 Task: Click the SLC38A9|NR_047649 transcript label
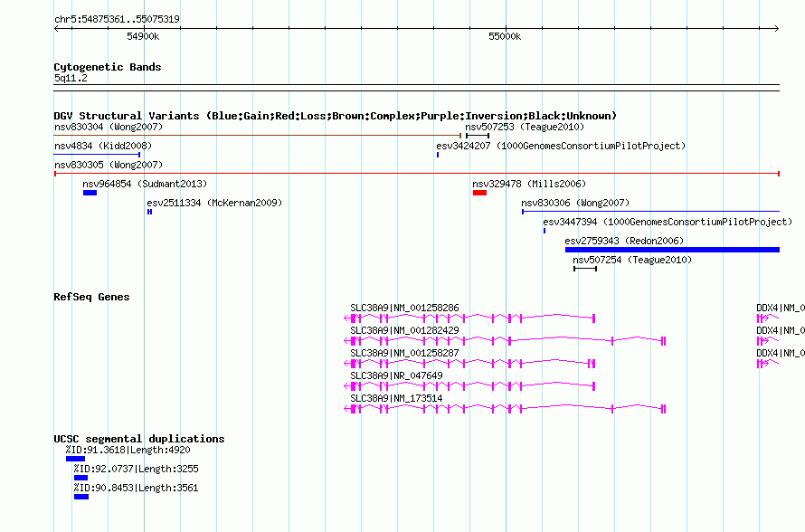[x=396, y=375]
